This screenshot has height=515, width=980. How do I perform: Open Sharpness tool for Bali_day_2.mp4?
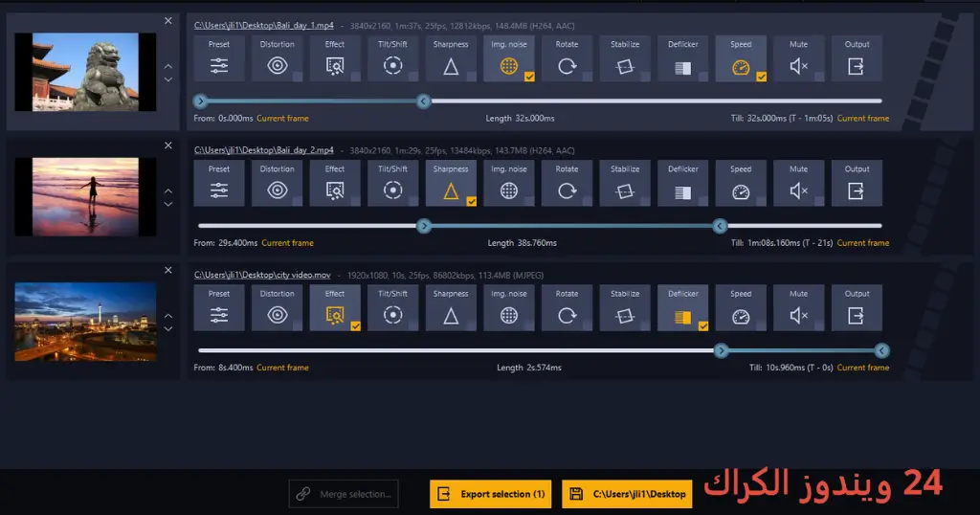tap(451, 183)
